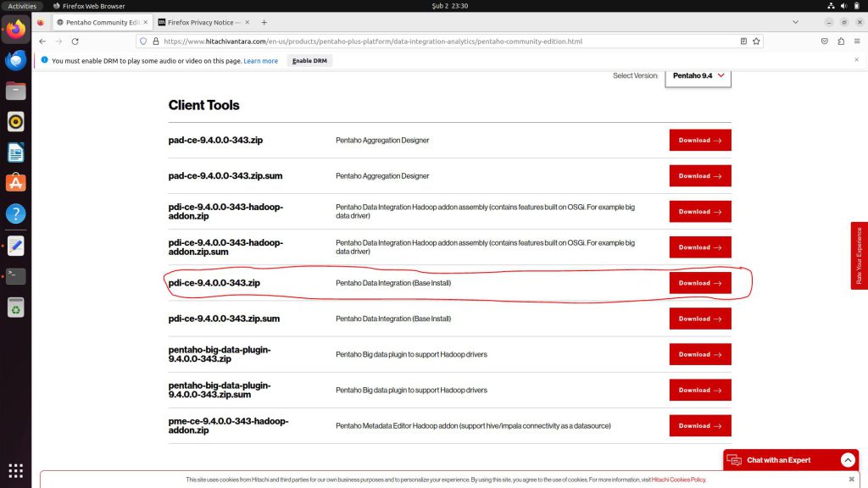Go forward with the forward arrow
868x488 pixels.
point(58,42)
